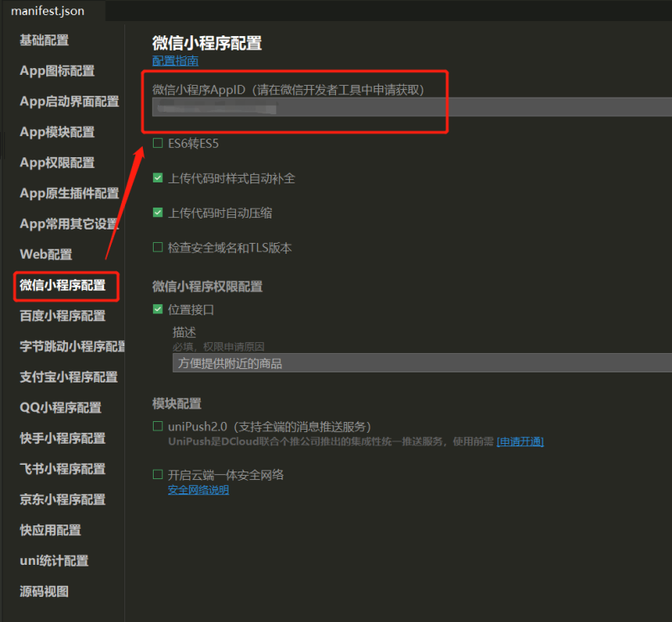Select 微信小程序配置 in sidebar
Screen dimensions: 672x622
pos(62,285)
